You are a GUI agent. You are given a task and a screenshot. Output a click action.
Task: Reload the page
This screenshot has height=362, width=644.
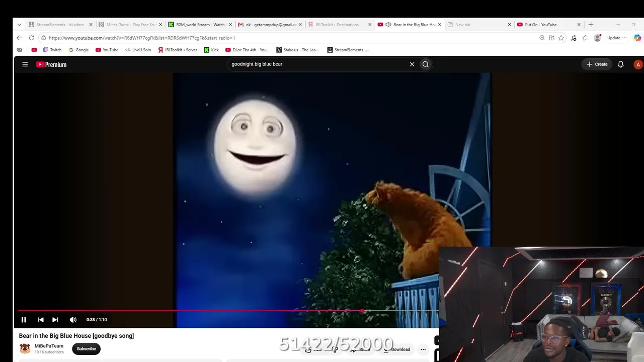[31, 38]
